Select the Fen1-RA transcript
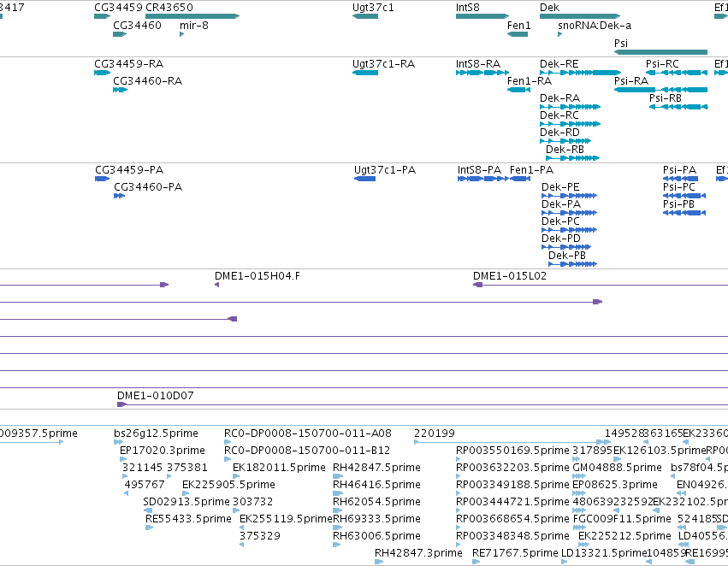This screenshot has width=728, height=566. coord(518,90)
